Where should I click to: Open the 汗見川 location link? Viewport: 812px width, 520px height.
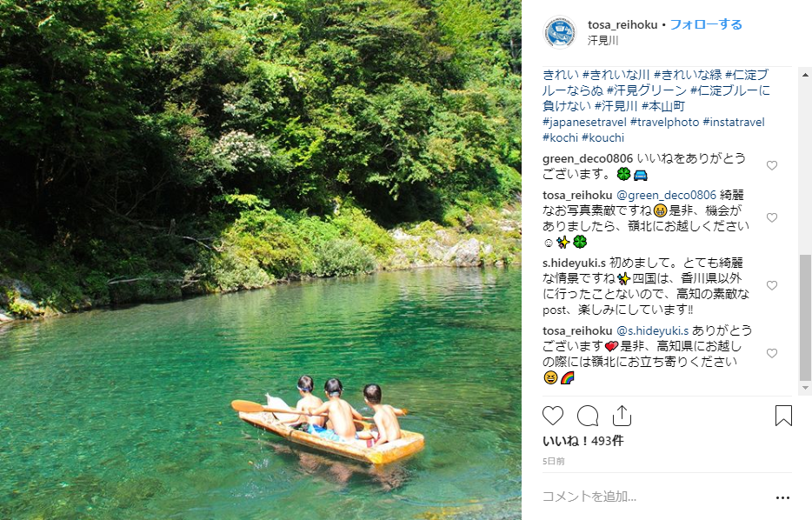coord(602,40)
